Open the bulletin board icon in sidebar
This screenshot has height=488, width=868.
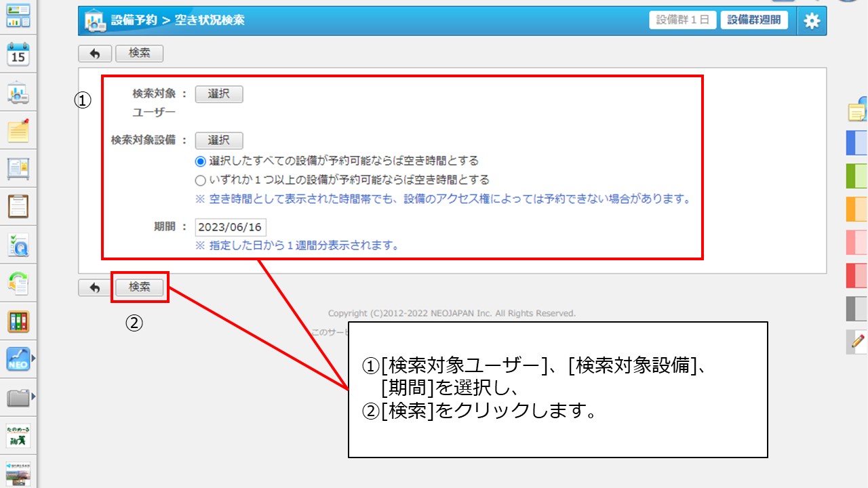(18, 169)
